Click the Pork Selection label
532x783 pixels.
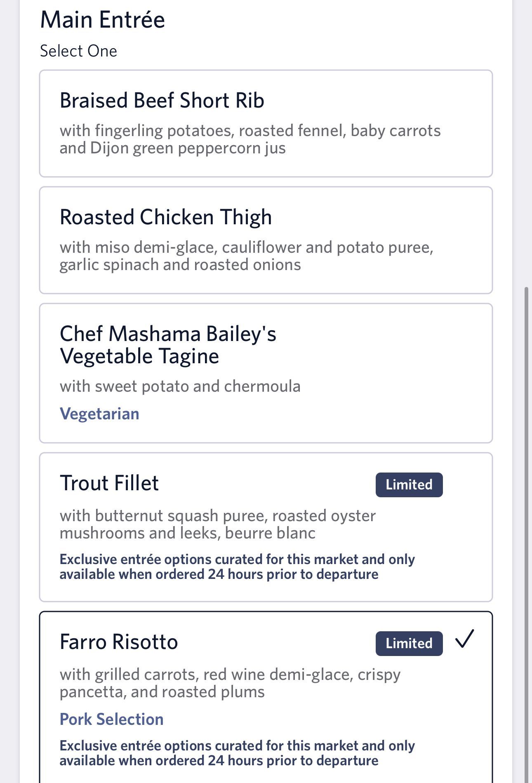pyautogui.click(x=111, y=720)
